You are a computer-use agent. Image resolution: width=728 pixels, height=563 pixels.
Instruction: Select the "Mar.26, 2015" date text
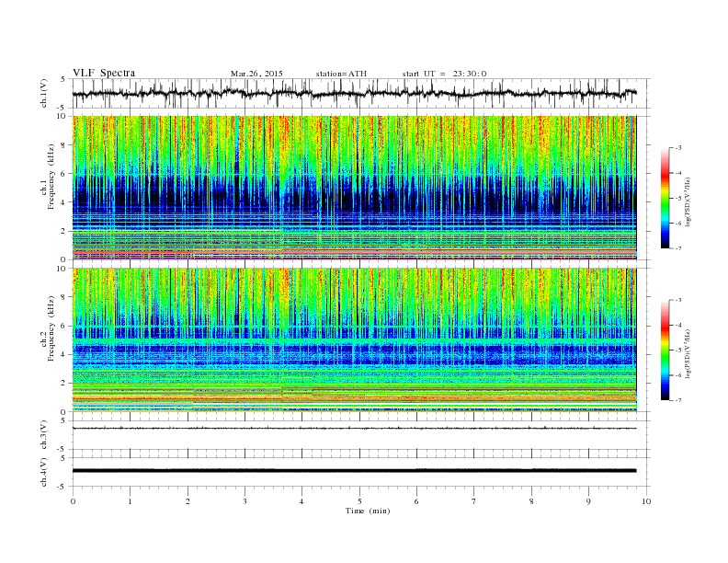click(x=256, y=74)
